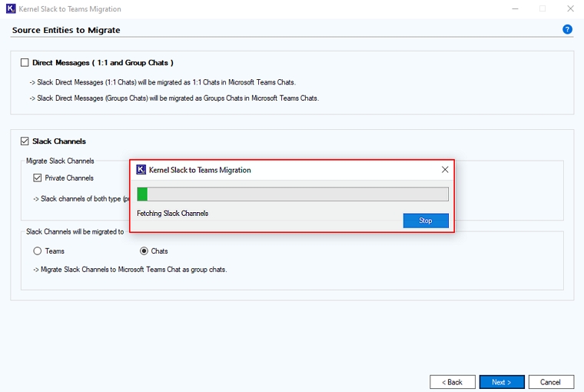
Task: Toggle the Private Channels checkbox
Action: [x=37, y=178]
